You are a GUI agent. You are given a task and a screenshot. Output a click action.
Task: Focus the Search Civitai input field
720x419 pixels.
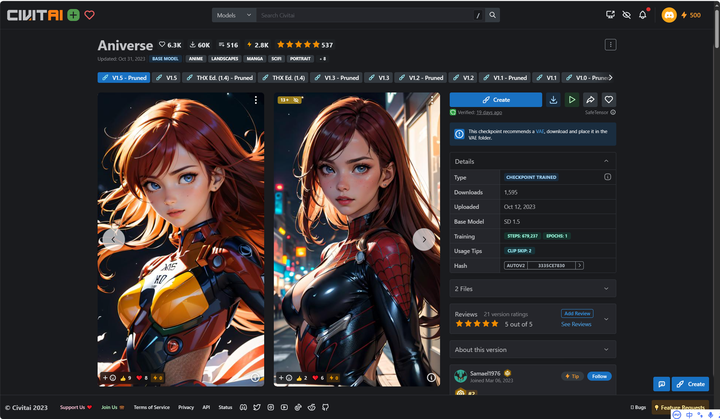(x=365, y=15)
